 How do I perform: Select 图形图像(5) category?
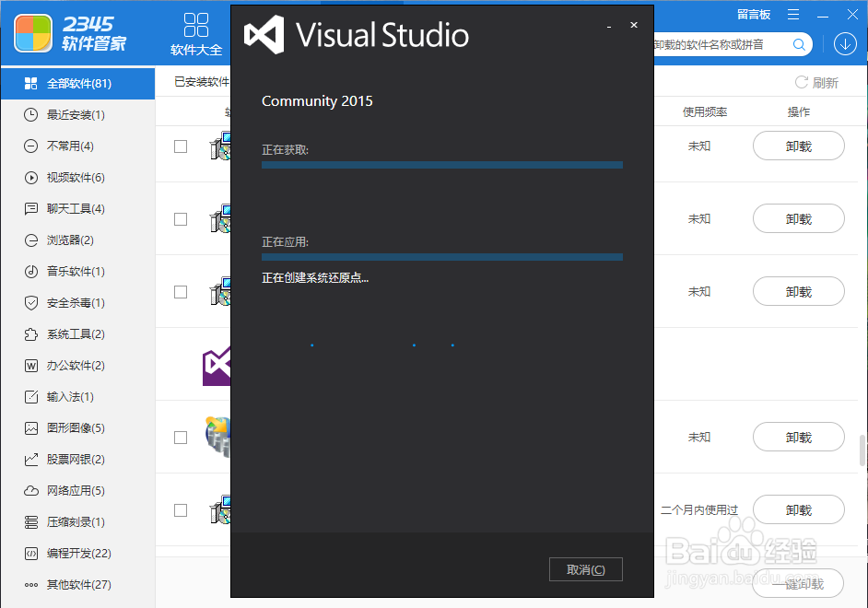pyautogui.click(x=77, y=428)
